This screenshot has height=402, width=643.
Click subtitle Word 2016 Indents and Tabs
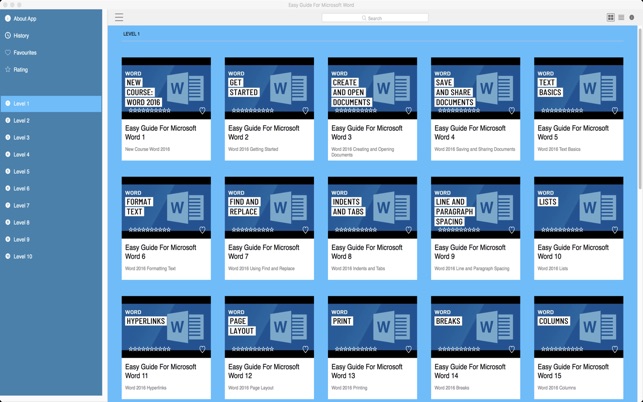pos(358,269)
